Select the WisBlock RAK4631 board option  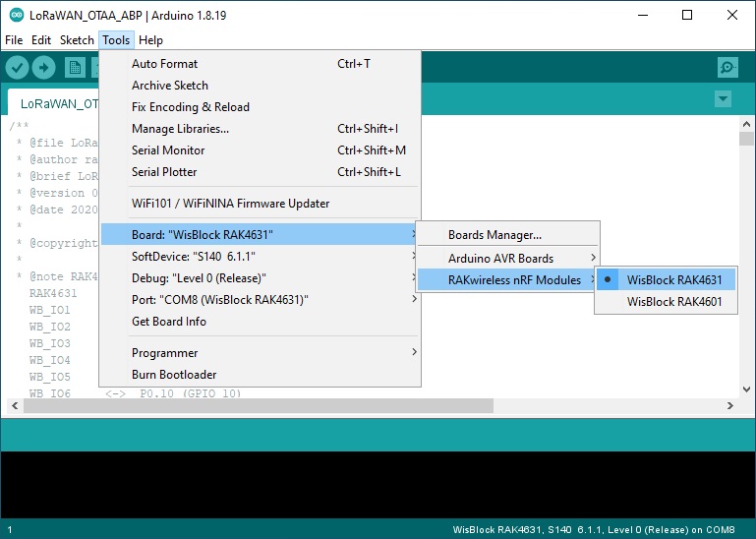click(x=666, y=280)
